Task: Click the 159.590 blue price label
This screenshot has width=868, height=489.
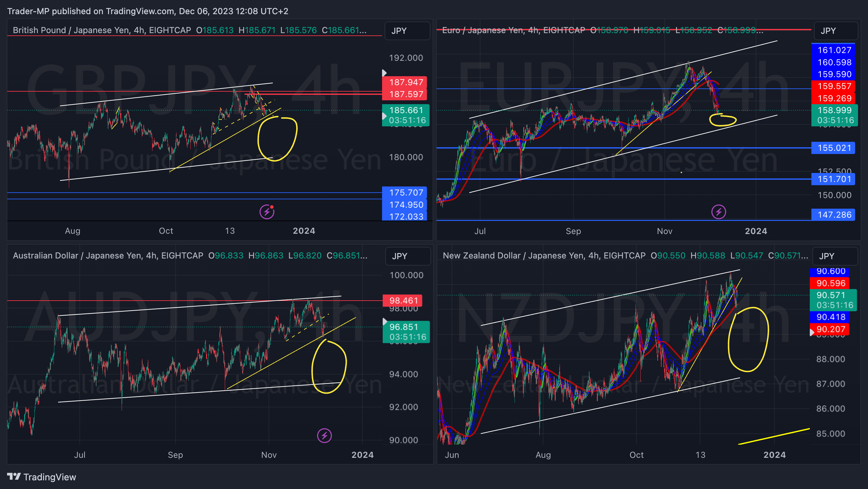Action: pos(833,74)
